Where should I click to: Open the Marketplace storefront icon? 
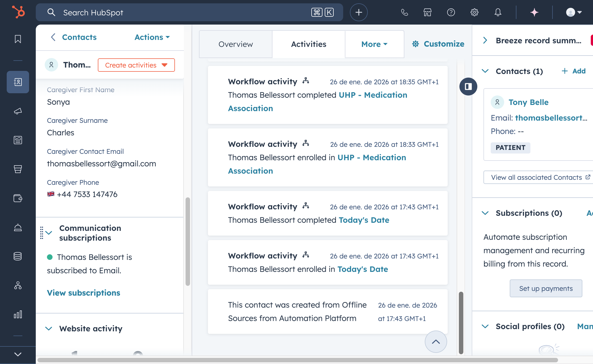click(428, 12)
